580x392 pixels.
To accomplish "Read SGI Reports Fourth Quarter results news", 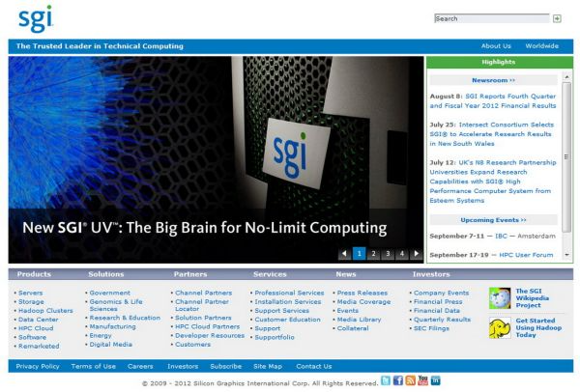I will click(493, 100).
